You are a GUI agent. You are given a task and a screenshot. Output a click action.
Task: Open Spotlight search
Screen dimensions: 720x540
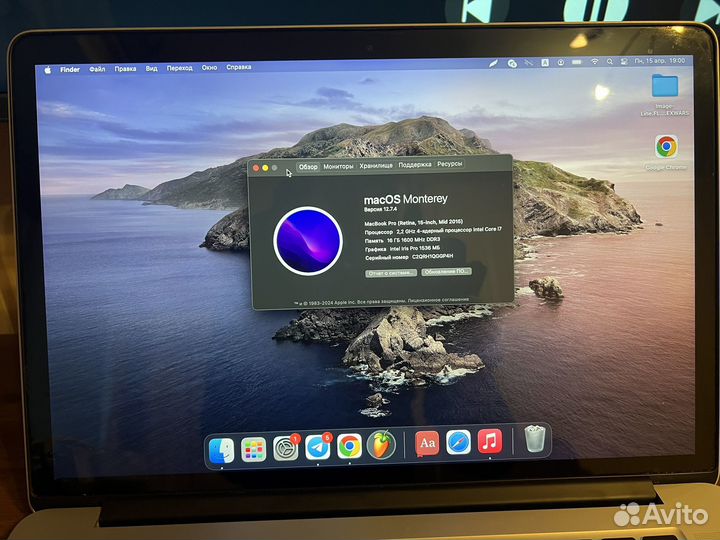click(x=610, y=62)
